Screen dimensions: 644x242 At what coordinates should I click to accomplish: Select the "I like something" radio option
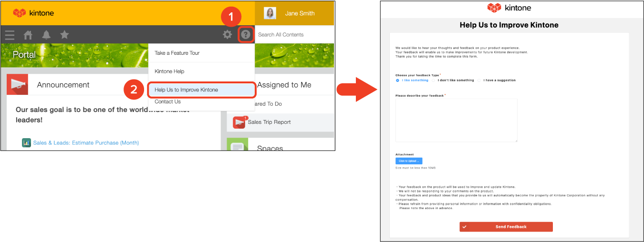click(397, 81)
